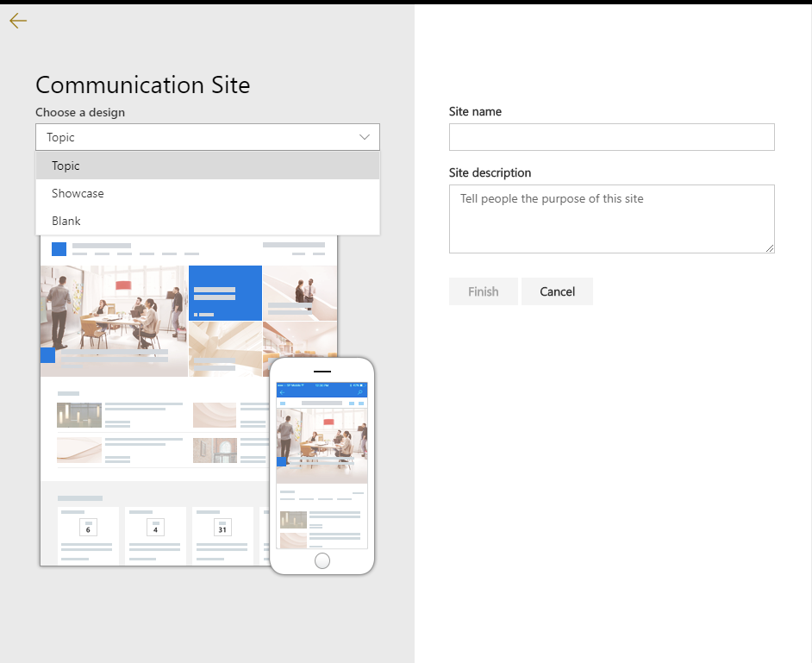Click the calendar event icon showing 31
The image size is (812, 663).
[x=223, y=529]
